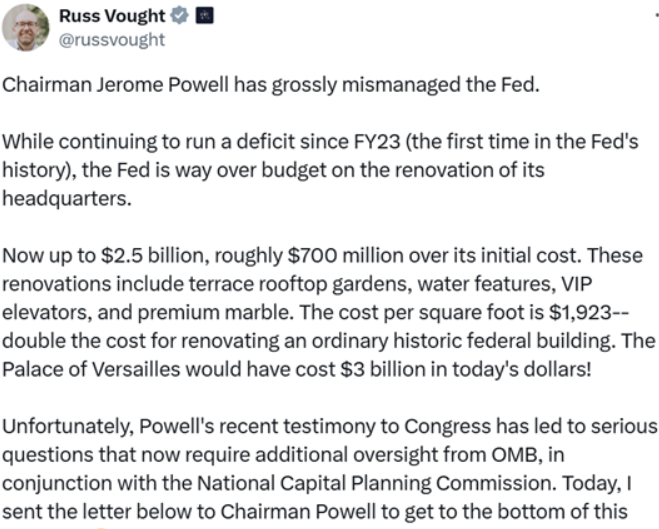This screenshot has height=529, width=659.
Task: Click the 'FY23' text in post
Action: tap(377, 142)
